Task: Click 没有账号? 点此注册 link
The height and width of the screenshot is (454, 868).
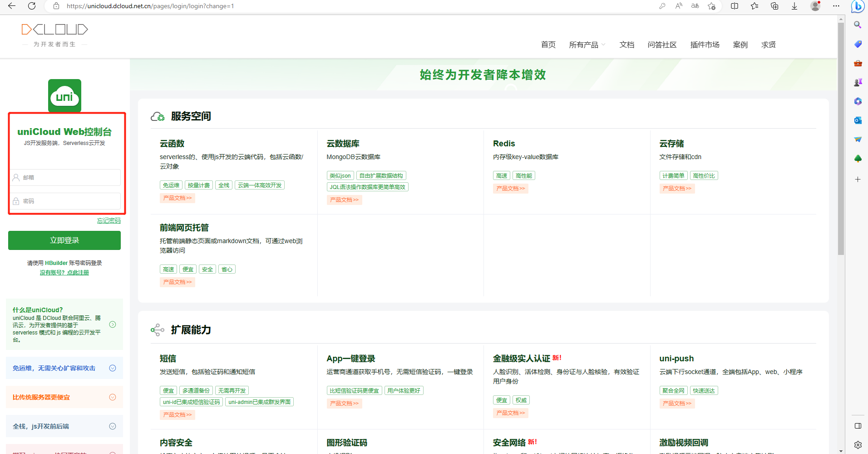Action: (x=64, y=273)
